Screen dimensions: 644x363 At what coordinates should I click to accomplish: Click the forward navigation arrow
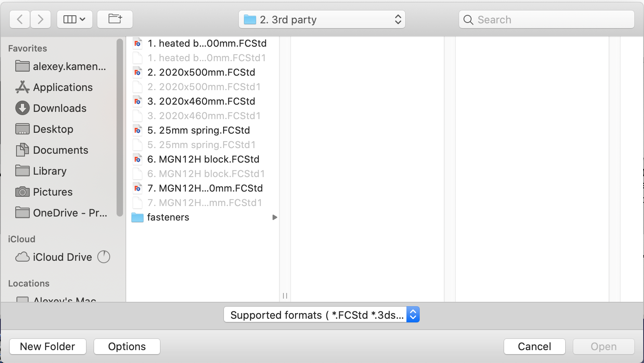(x=40, y=19)
